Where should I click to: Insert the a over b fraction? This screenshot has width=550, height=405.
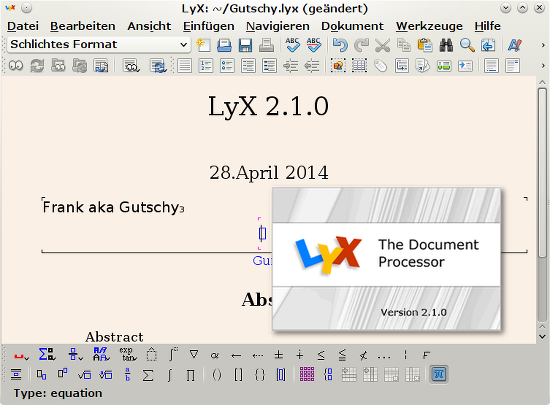click(127, 374)
